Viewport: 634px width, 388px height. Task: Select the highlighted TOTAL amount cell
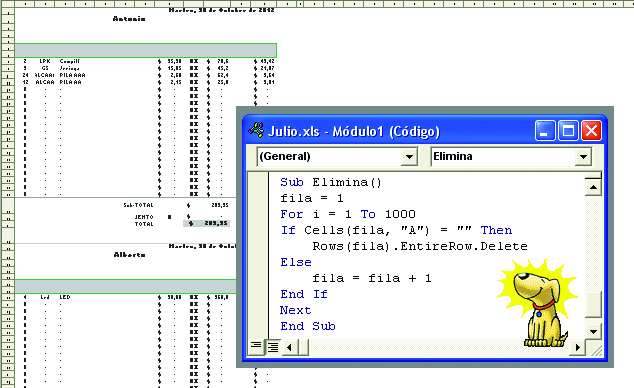[x=207, y=223]
